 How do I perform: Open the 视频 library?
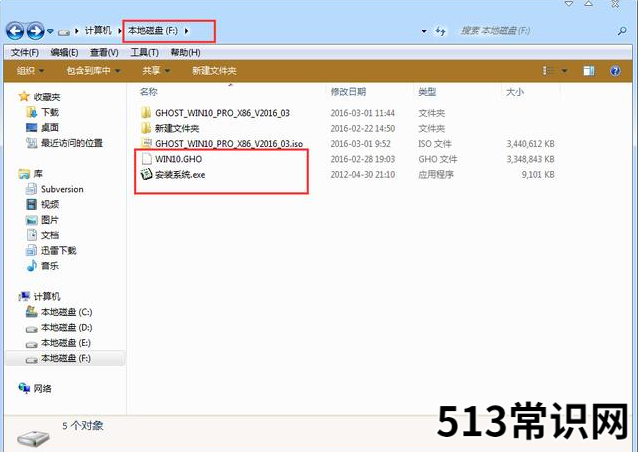50,204
